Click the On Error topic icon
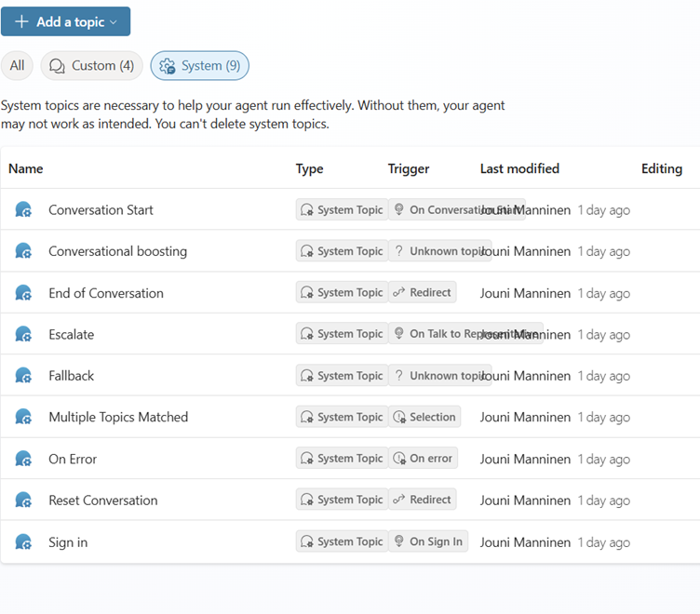 [x=24, y=459]
